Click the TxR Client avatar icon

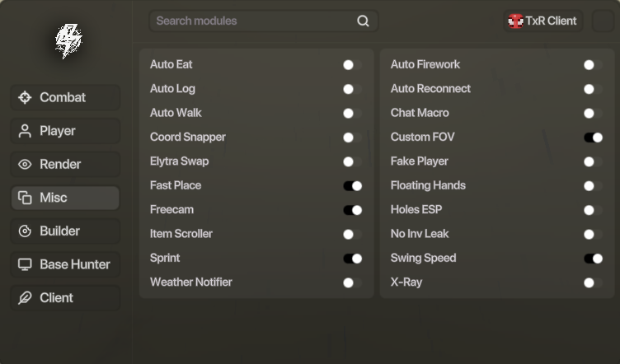[x=515, y=21]
